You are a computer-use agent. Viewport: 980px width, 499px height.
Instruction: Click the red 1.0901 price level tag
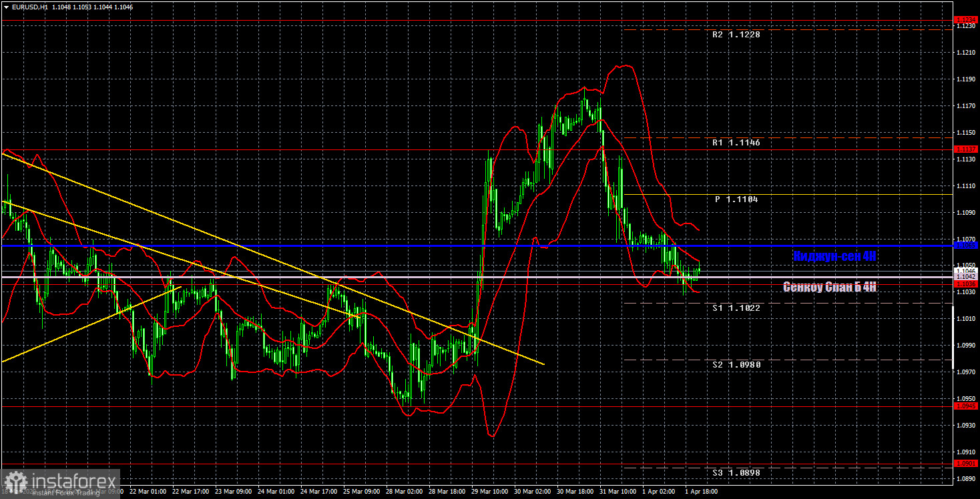coord(966,464)
